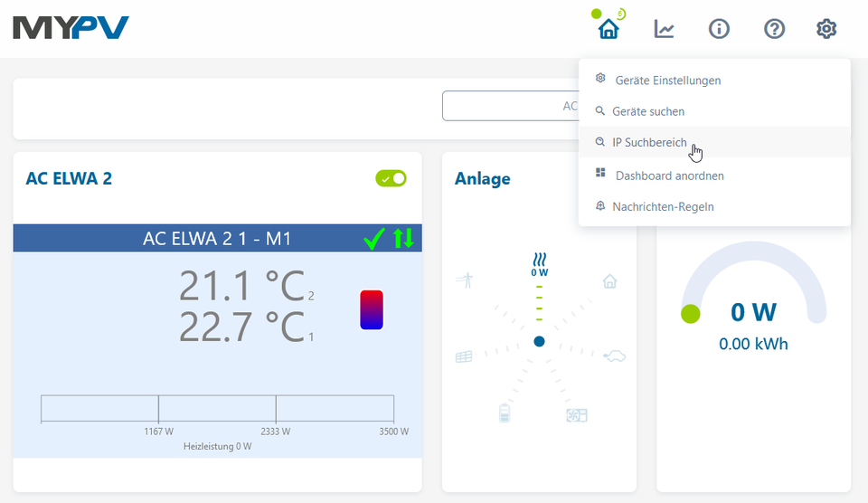The image size is (868, 503).
Task: Open the help question mark icon
Action: 774,29
